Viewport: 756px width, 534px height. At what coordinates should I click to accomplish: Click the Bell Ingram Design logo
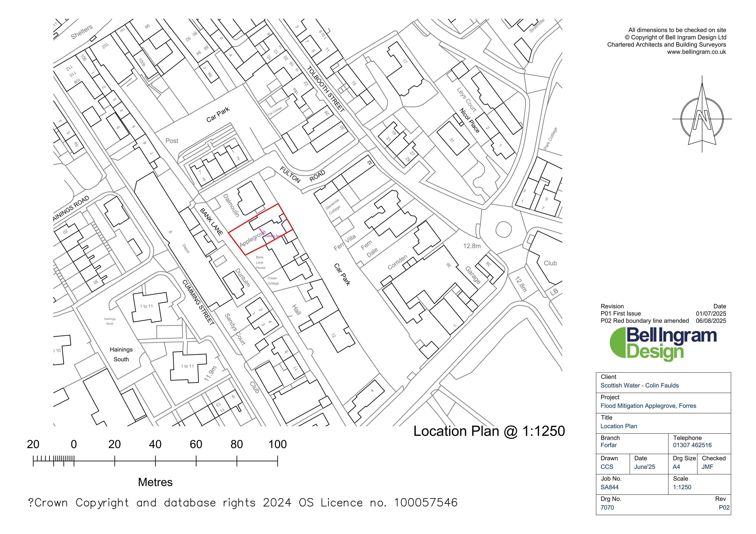pos(663,344)
